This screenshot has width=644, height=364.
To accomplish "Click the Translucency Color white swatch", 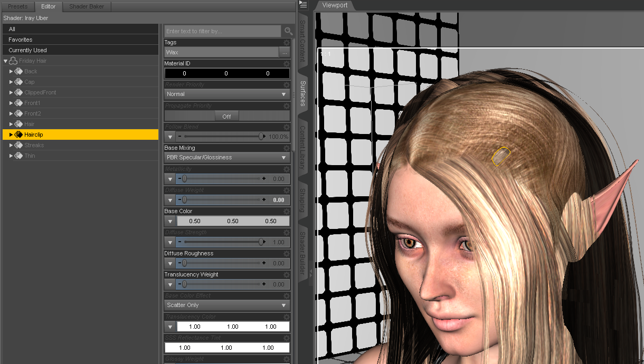I will 233,327.
